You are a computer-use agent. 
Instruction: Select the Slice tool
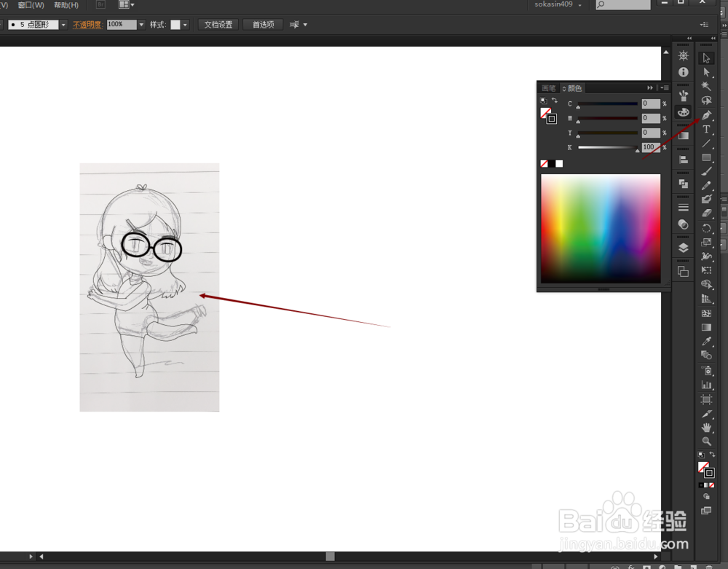point(706,413)
